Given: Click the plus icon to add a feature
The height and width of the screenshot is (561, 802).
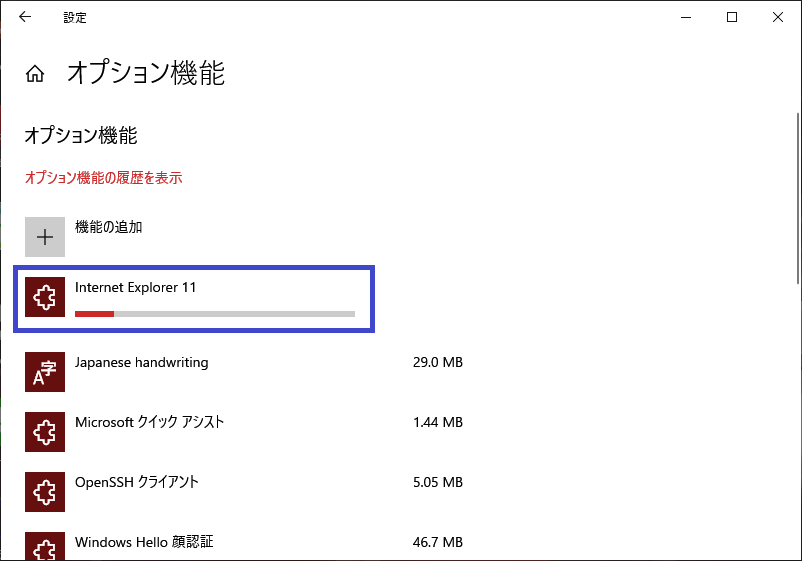Looking at the screenshot, I should click(45, 237).
